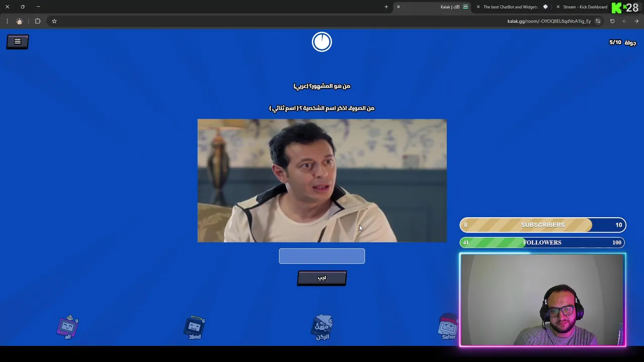Close the Kalak tab
This screenshot has height=362, width=644.
point(398,7)
